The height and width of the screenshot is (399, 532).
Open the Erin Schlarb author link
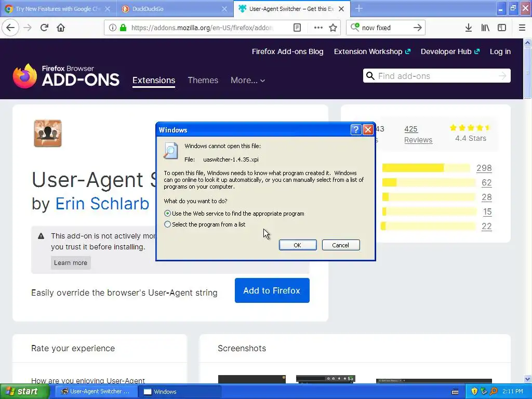(x=102, y=204)
